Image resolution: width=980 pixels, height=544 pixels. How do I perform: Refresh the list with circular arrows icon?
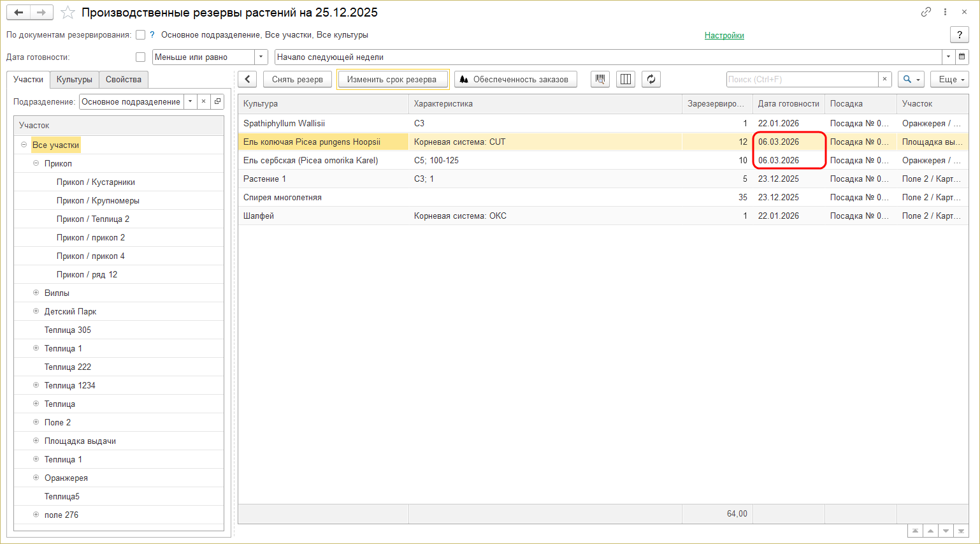[x=651, y=79]
